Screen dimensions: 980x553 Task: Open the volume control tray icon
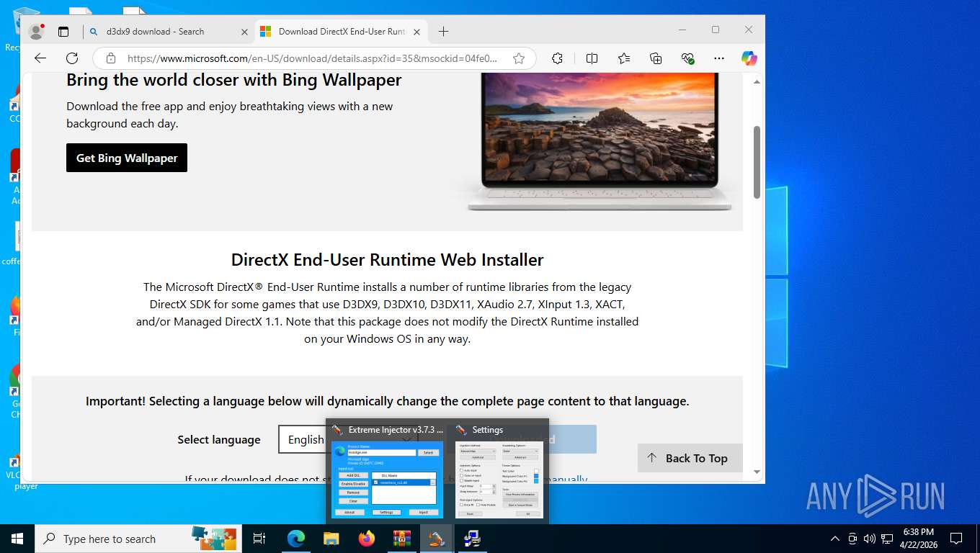[x=870, y=539]
